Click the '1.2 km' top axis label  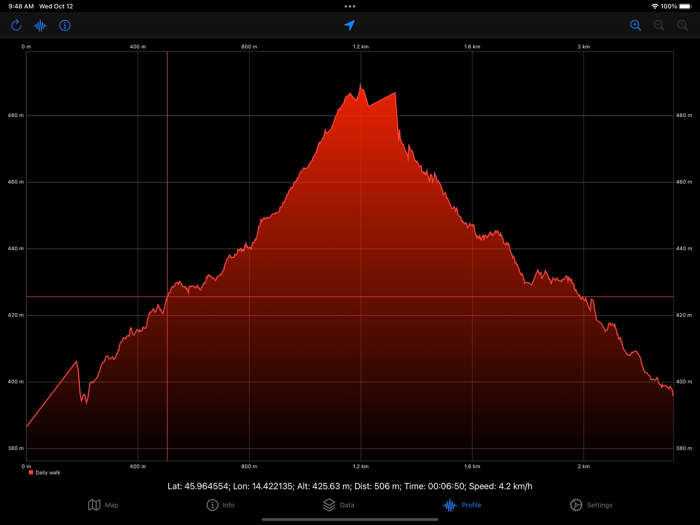coord(361,46)
